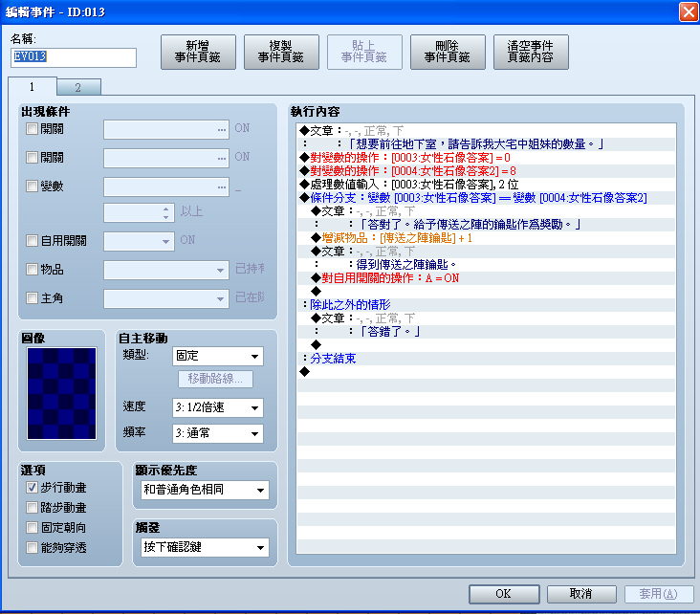Image resolution: width=700 pixels, height=614 pixels.
Task: Open the 速度 dropdown showing 3: 1/2倍速
Action: coord(218,407)
